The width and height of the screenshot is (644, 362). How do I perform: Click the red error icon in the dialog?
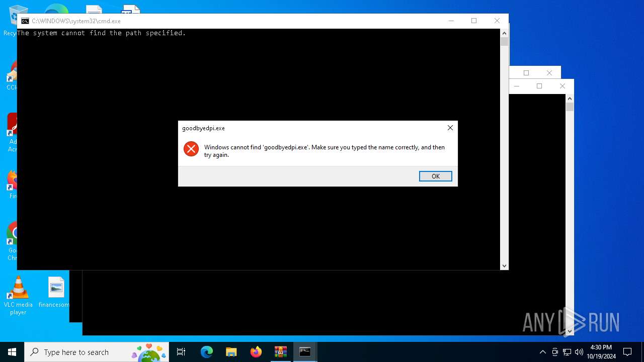[x=191, y=149]
